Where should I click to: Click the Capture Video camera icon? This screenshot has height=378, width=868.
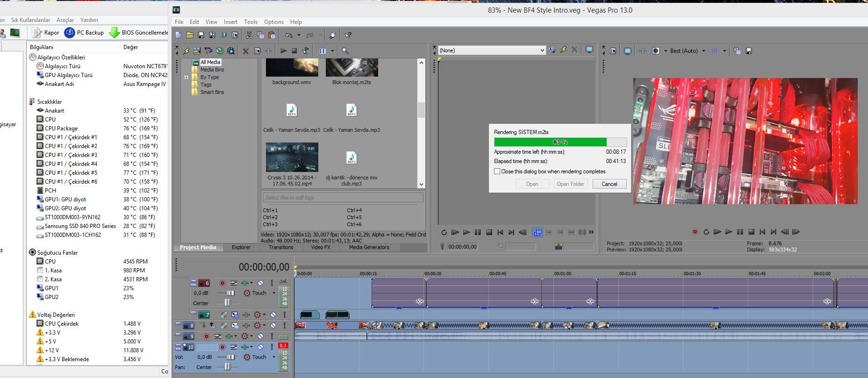[208, 51]
